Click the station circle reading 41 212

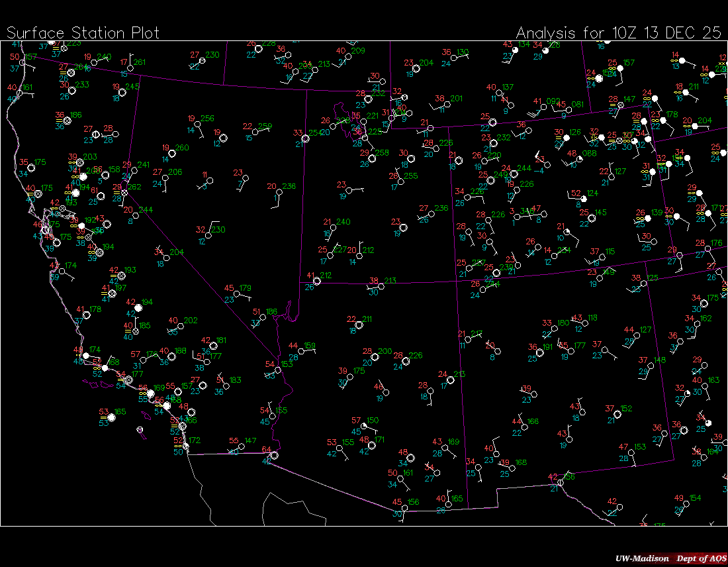point(317,281)
